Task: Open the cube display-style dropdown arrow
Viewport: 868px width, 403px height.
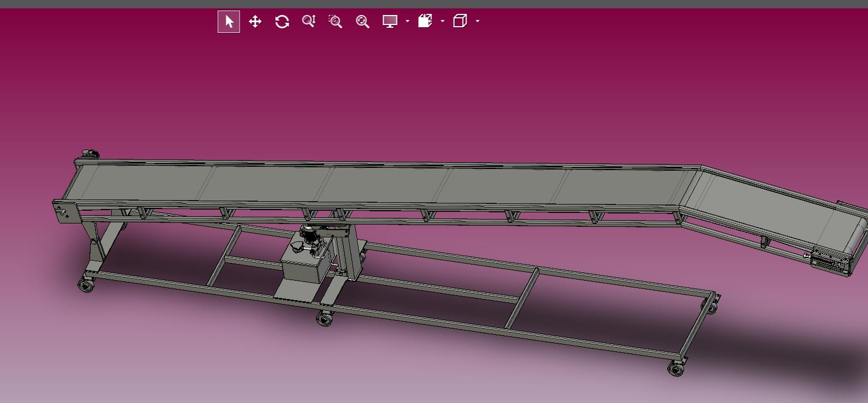Action: point(478,21)
